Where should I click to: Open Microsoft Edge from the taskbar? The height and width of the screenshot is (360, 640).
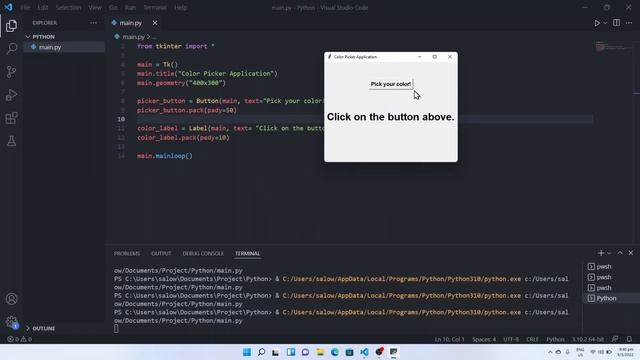point(335,352)
